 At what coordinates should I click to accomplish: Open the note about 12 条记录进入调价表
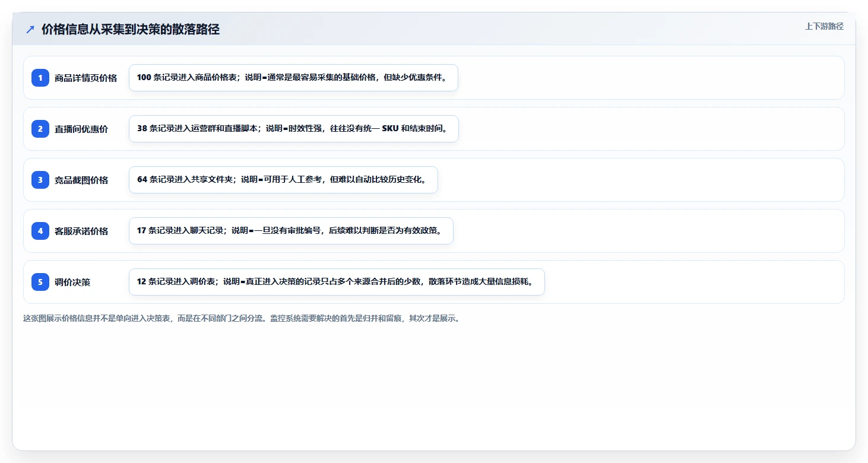[337, 282]
